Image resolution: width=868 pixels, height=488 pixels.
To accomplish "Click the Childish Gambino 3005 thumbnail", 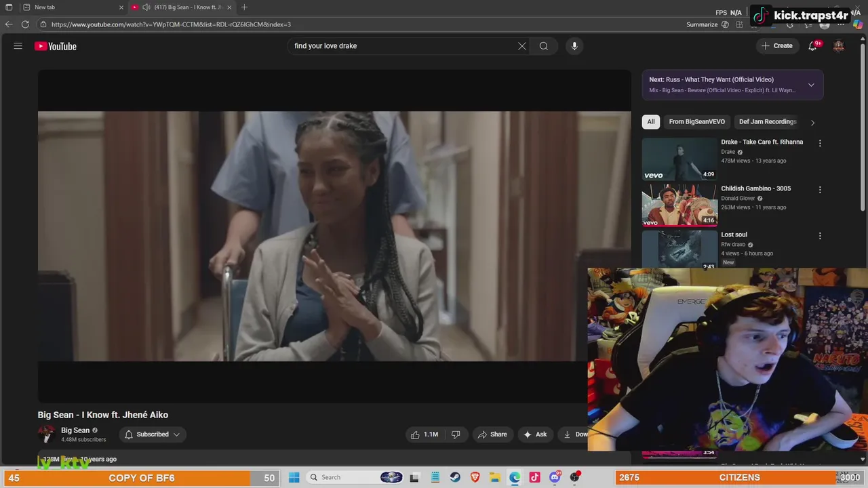I will pyautogui.click(x=679, y=205).
